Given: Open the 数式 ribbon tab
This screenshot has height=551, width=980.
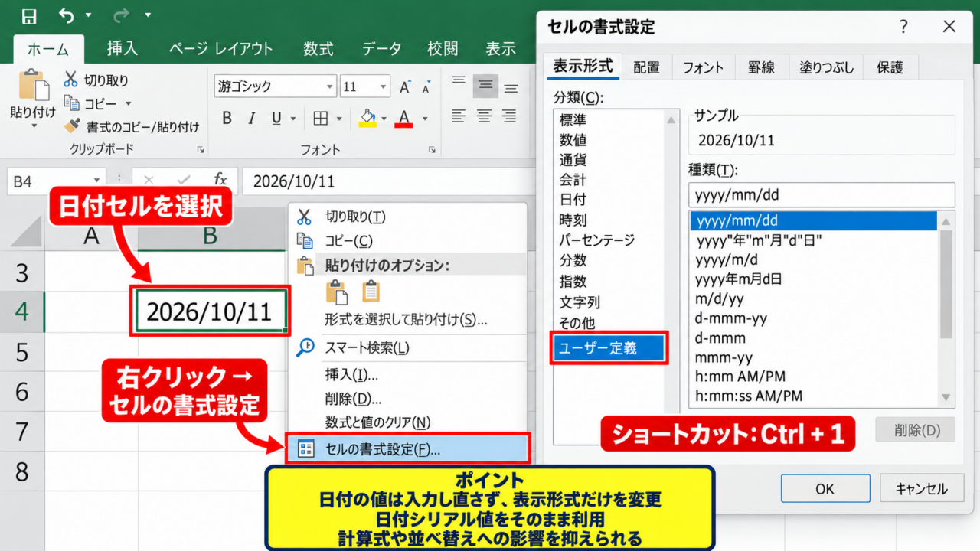Looking at the screenshot, I should (x=318, y=48).
